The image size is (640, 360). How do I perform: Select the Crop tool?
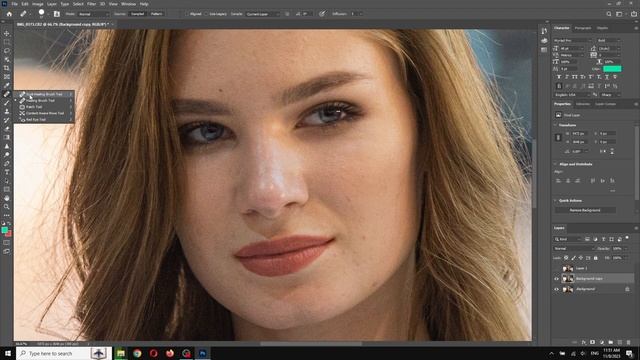tap(7, 68)
